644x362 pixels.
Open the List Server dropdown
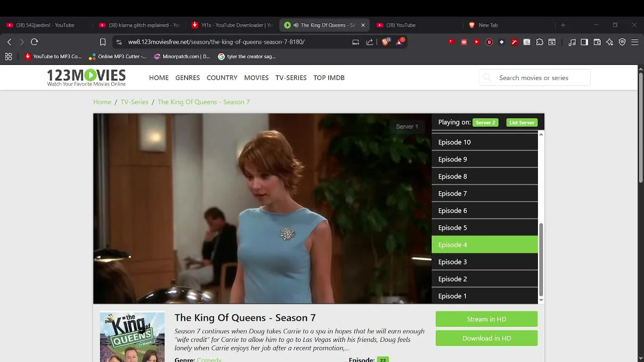click(522, 123)
